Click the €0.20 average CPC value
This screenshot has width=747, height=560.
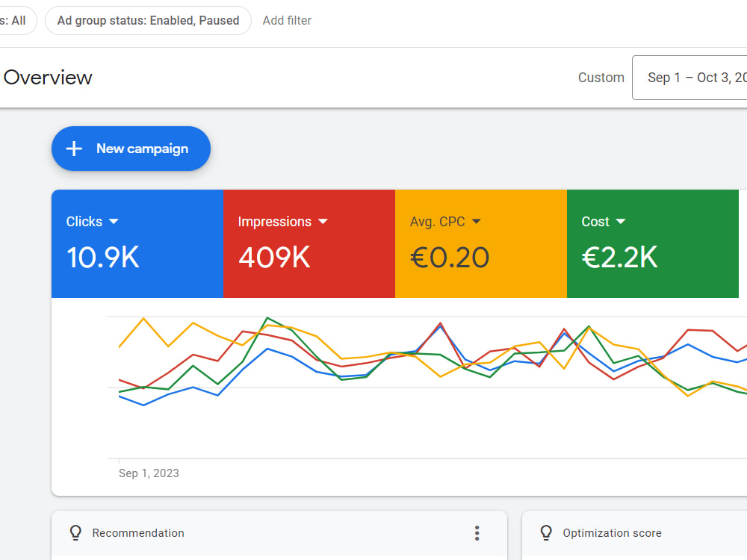coord(450,257)
